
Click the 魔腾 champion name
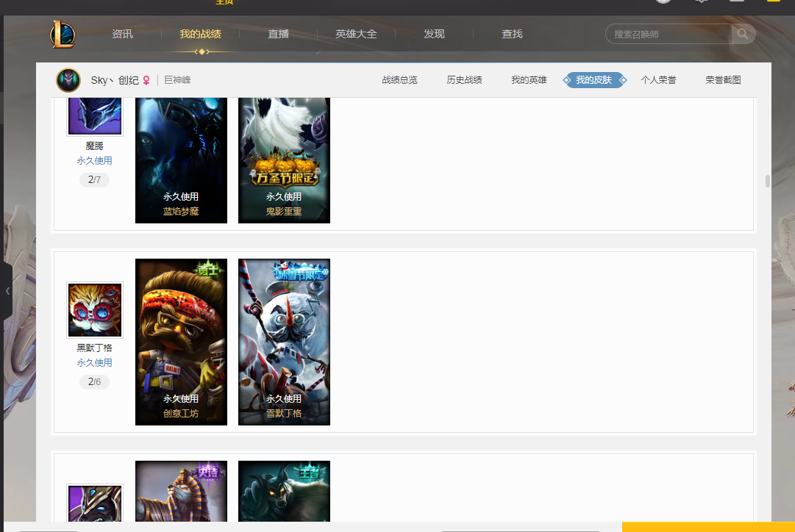(95, 146)
